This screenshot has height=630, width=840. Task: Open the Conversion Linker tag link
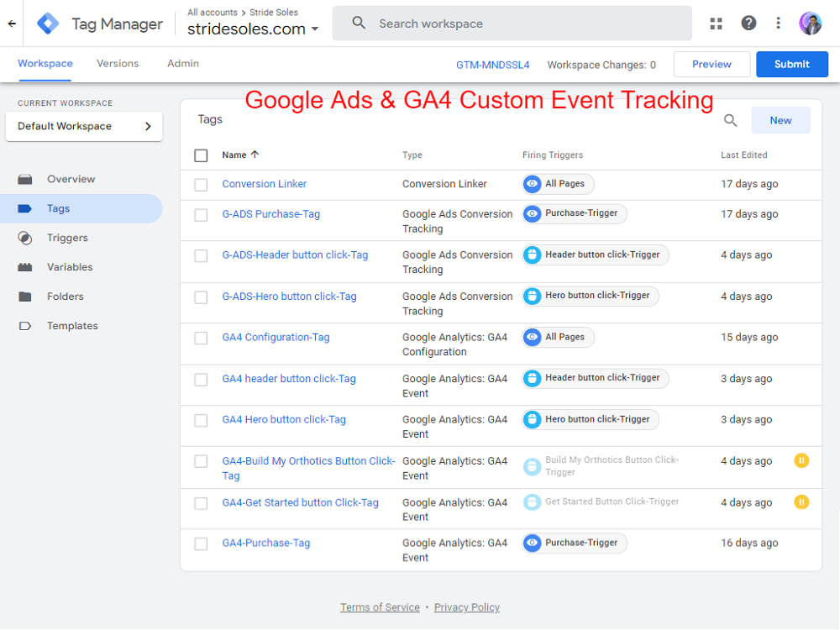click(x=264, y=184)
